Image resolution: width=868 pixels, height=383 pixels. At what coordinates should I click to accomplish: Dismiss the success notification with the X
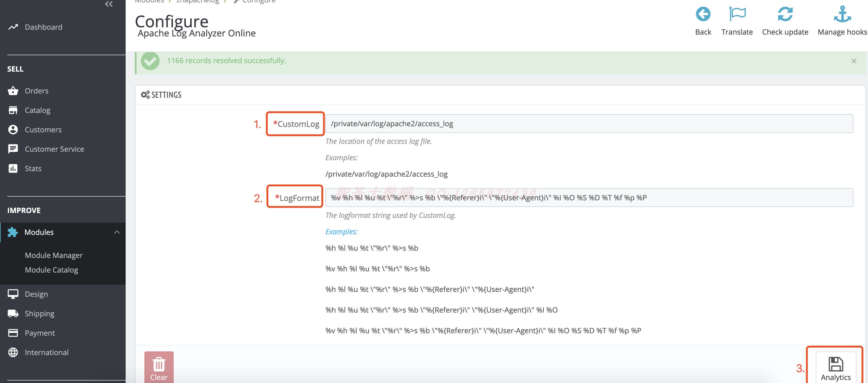pos(854,61)
